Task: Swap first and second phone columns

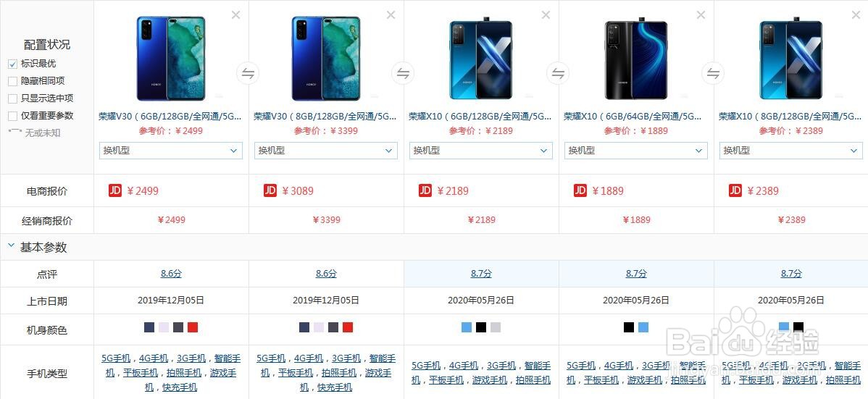Action: coord(248,73)
